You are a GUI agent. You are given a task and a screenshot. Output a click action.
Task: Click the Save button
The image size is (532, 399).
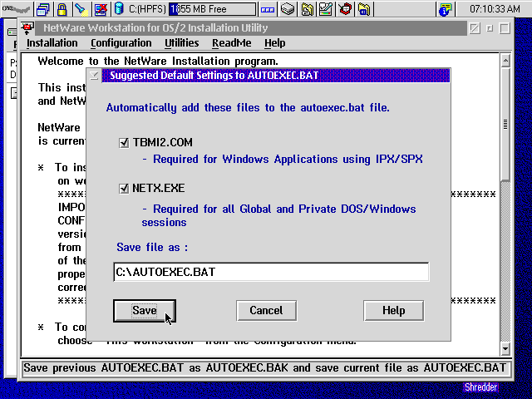click(145, 310)
